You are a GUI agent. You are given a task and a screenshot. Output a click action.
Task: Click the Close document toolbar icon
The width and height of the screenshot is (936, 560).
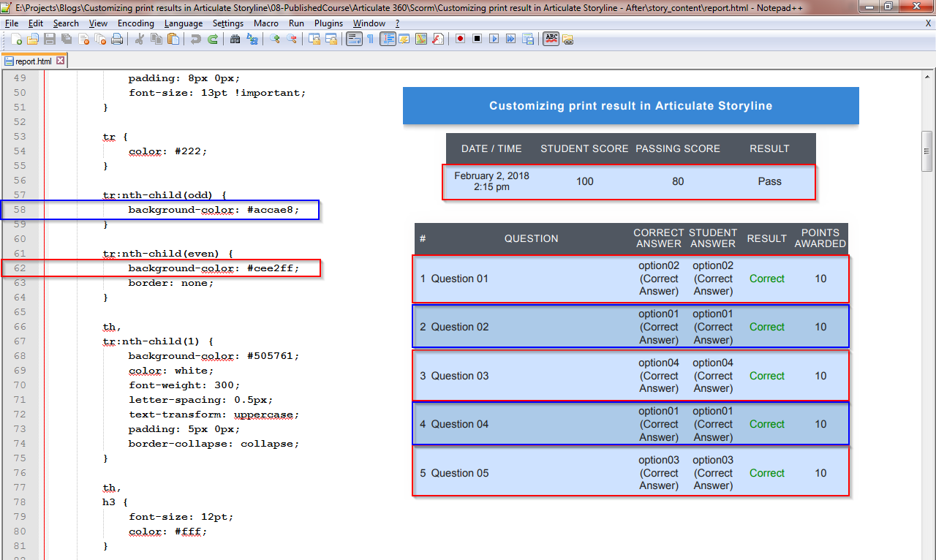tap(83, 39)
